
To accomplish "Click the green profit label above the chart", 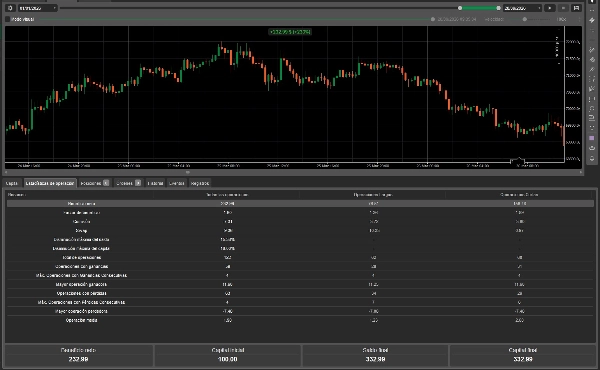I will [x=290, y=32].
